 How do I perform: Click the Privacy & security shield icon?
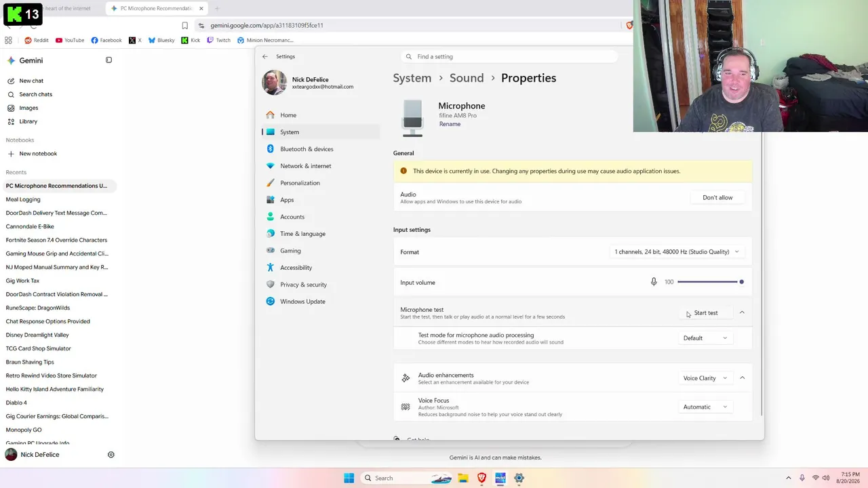pos(271,285)
